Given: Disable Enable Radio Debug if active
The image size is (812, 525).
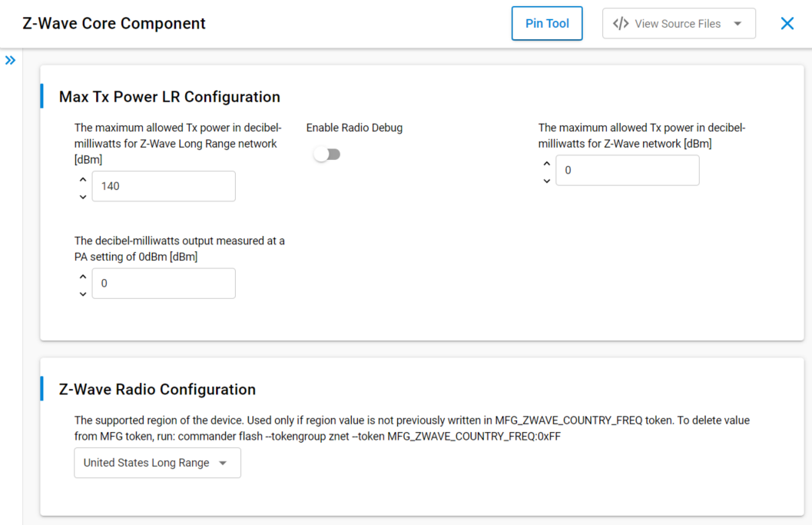Looking at the screenshot, I should (x=326, y=154).
